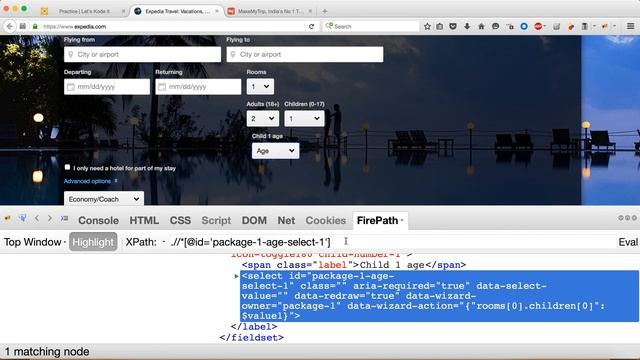Open the bookmarks list clipboard icon
640x360 pixels.
coord(440,26)
